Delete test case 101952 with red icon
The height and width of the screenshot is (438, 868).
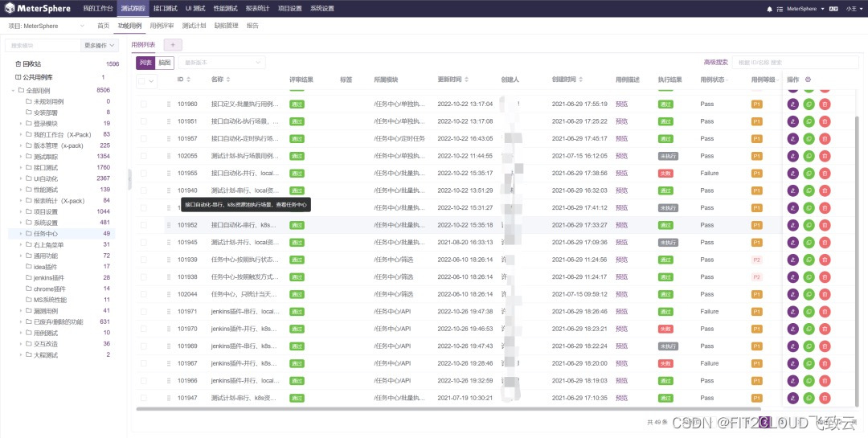(825, 225)
